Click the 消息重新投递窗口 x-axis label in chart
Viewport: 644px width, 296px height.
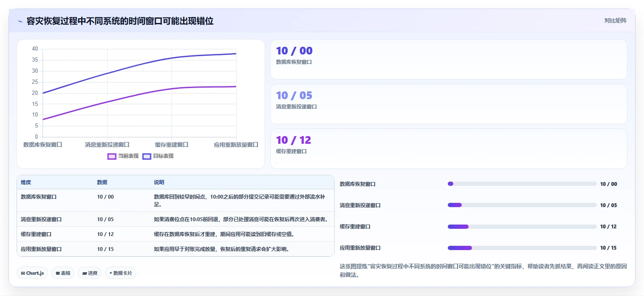(x=107, y=145)
